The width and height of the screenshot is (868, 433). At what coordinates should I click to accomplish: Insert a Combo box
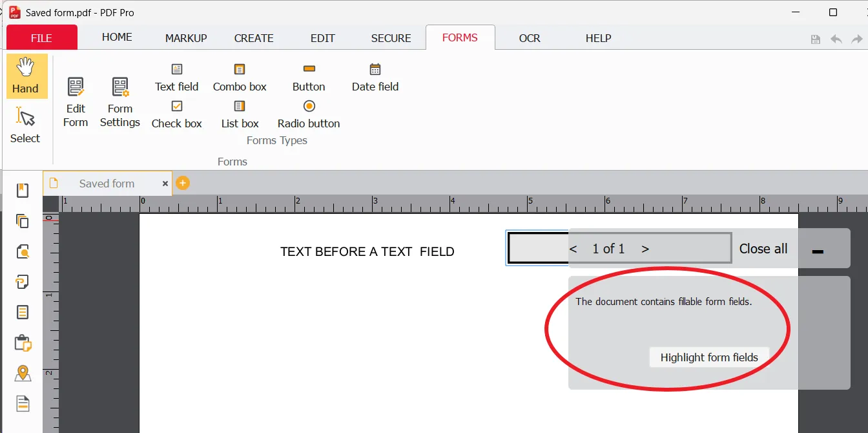[x=240, y=78]
